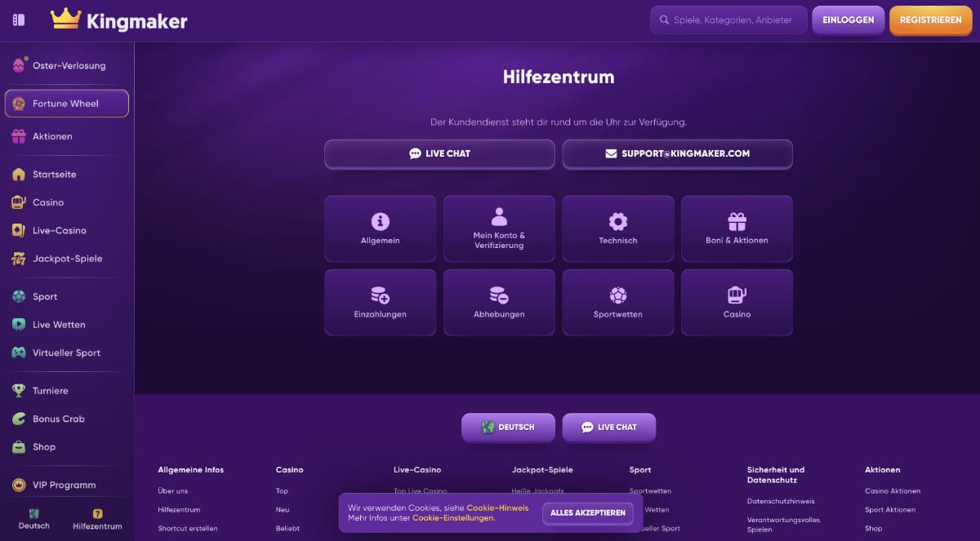Screen dimensions: 980x541
Task: Open the Cookie-Einstellungen link
Action: 452,518
